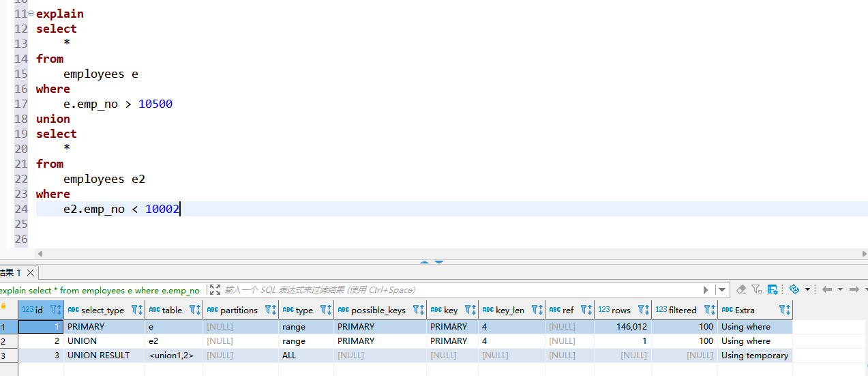This screenshot has height=376, width=868.
Task: Click the employees e2 line
Action: pos(104,179)
